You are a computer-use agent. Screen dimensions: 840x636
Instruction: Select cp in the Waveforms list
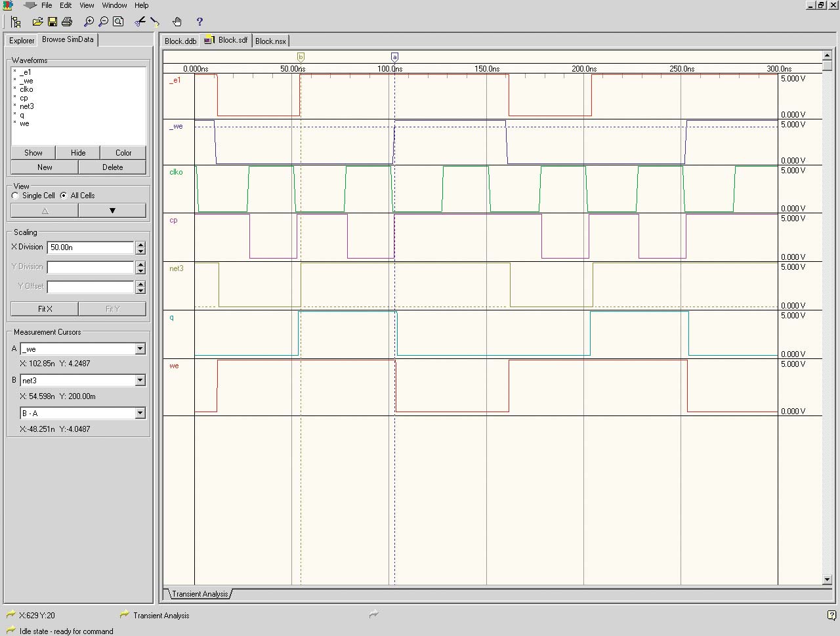[x=24, y=98]
